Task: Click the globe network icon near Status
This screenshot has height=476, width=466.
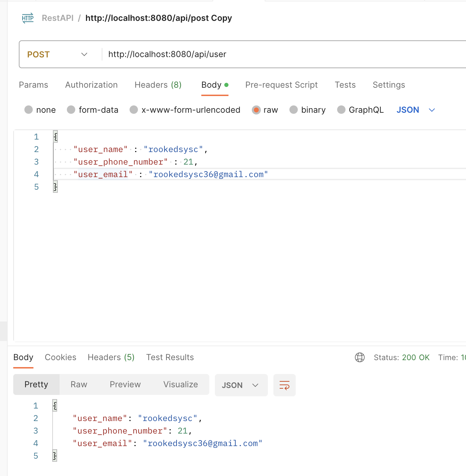Action: point(359,357)
